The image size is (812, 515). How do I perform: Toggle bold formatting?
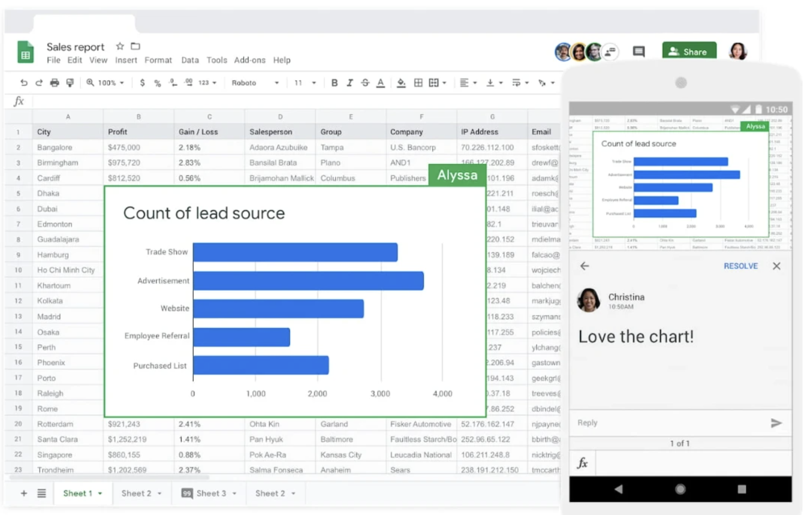[334, 83]
